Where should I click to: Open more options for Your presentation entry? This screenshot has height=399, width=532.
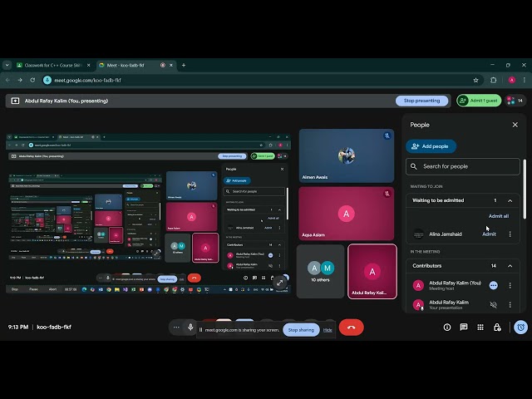510,305
